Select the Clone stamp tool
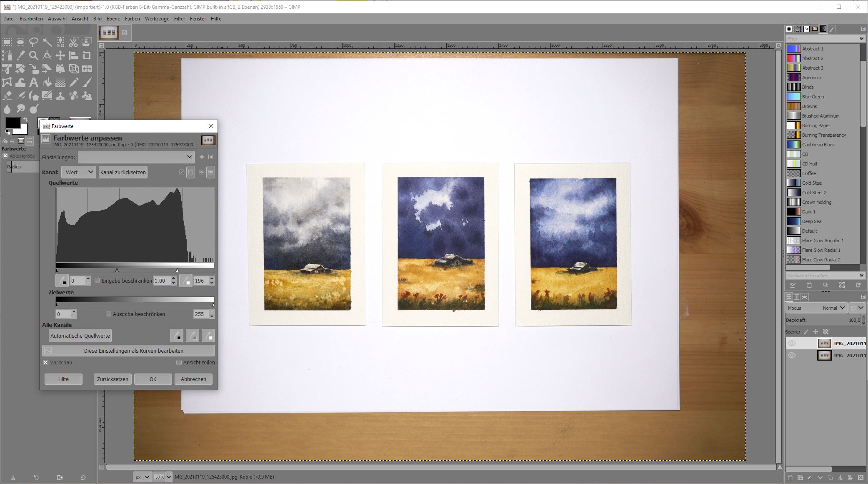This screenshot has height=484, width=868. [x=60, y=96]
